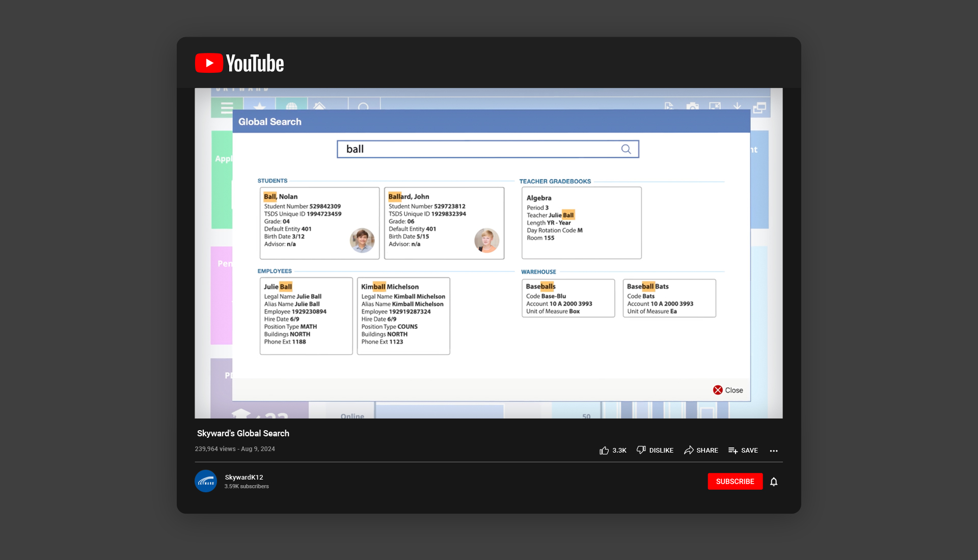This screenshot has width=978, height=560.
Task: Click the 3.59K subscribers text
Action: 247,487
